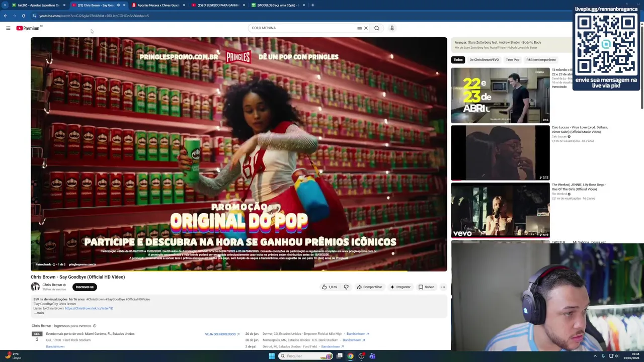This screenshot has width=644, height=362.
Task: Open more actions three-dot menu
Action: click(x=443, y=287)
